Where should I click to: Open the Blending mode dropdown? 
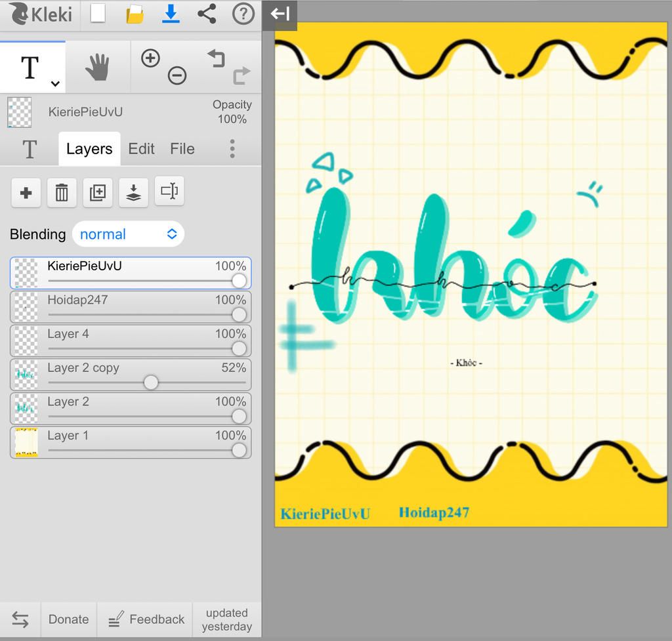tap(128, 234)
